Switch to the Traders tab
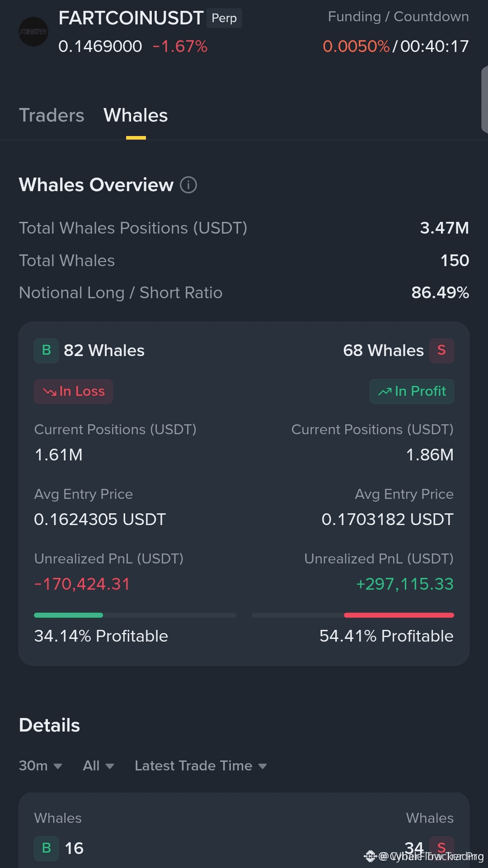488x868 pixels. [52, 116]
